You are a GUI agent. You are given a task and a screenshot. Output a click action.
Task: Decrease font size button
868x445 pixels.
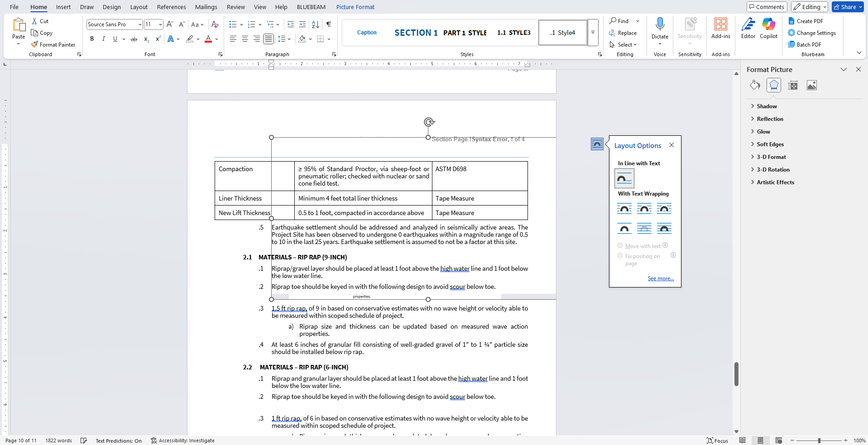182,24
